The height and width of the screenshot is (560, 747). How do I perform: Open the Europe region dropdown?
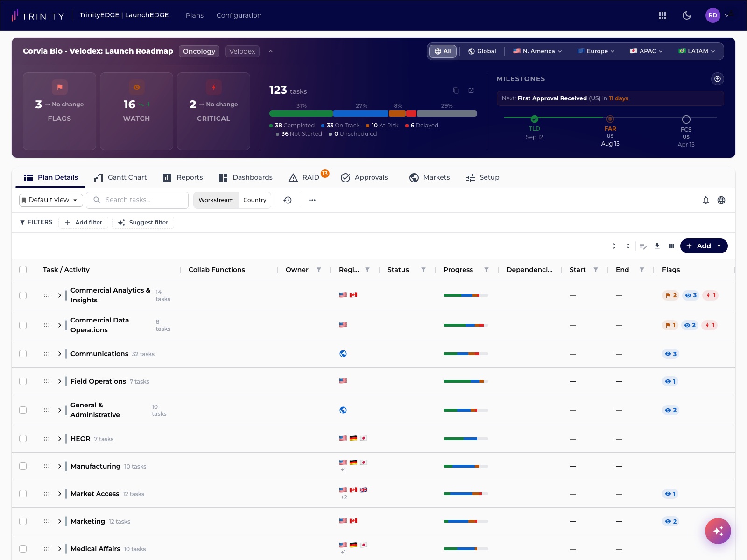click(596, 51)
